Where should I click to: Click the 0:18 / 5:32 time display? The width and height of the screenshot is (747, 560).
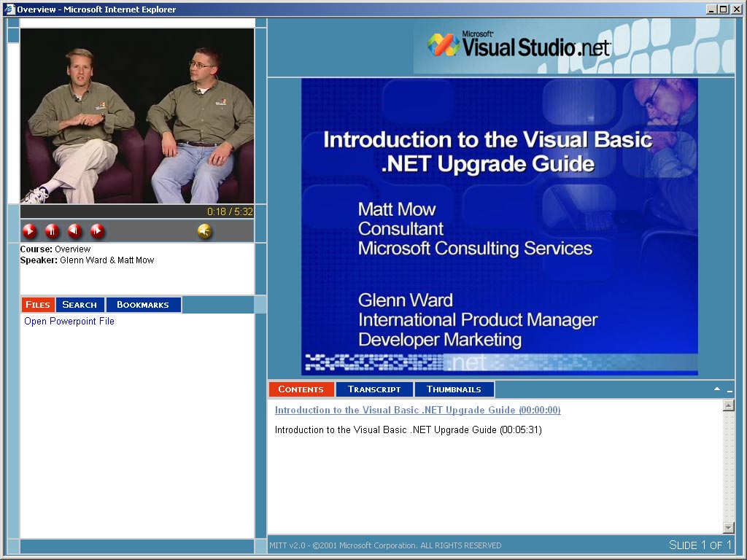[230, 211]
